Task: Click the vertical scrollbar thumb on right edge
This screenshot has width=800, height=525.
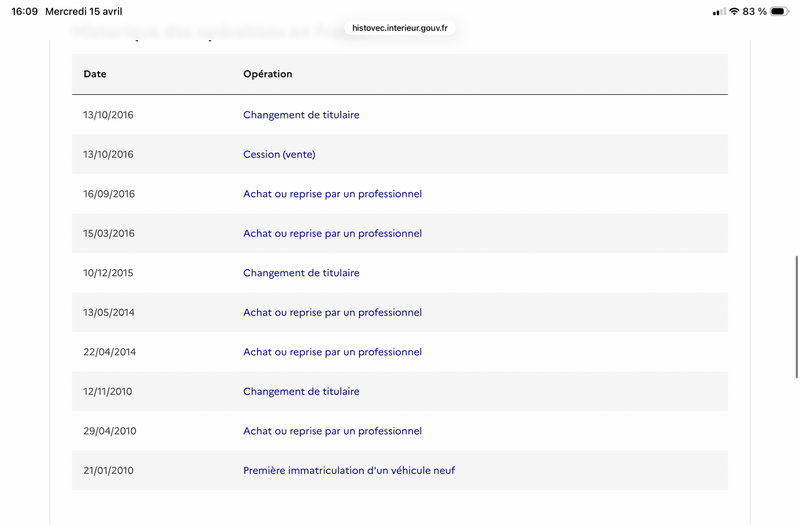Action: click(796, 317)
